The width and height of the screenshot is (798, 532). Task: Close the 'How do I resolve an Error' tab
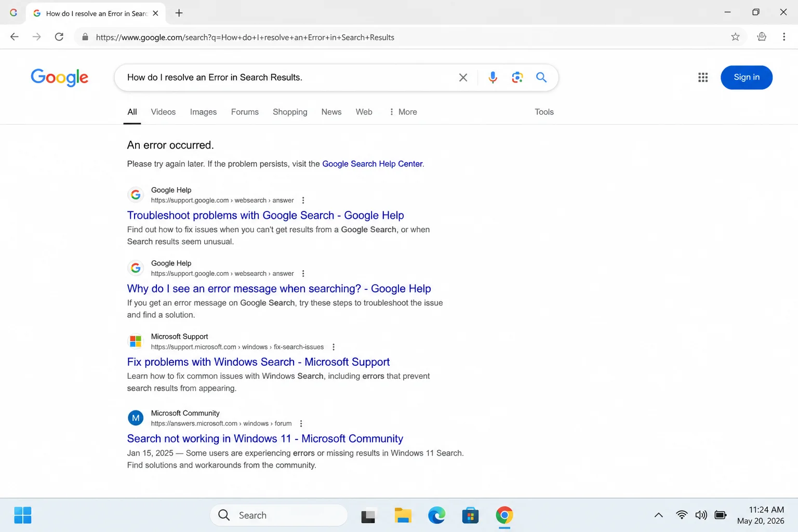coord(155,14)
